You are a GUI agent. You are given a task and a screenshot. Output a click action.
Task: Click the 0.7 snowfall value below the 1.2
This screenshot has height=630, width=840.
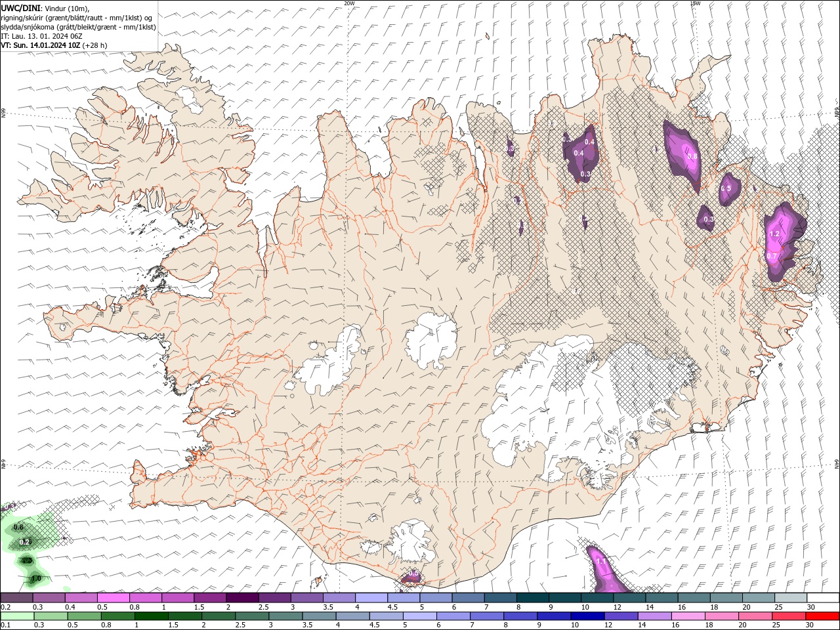pos(772,256)
